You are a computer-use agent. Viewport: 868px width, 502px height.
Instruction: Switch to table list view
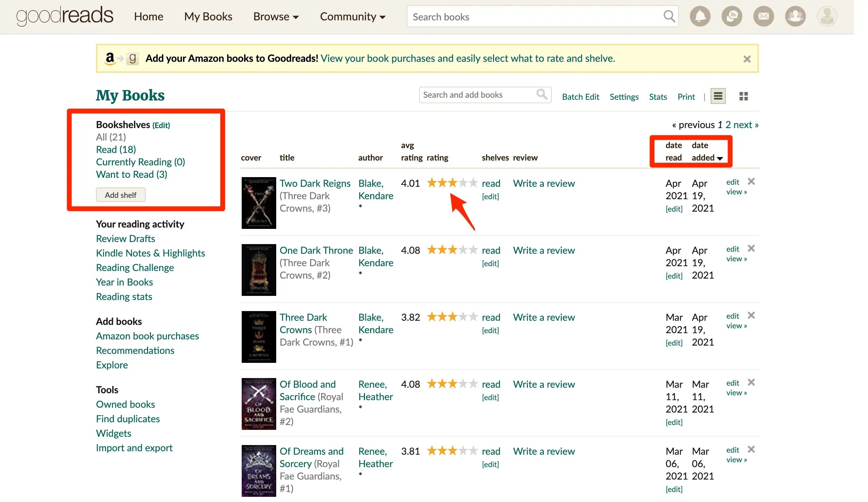tap(718, 96)
